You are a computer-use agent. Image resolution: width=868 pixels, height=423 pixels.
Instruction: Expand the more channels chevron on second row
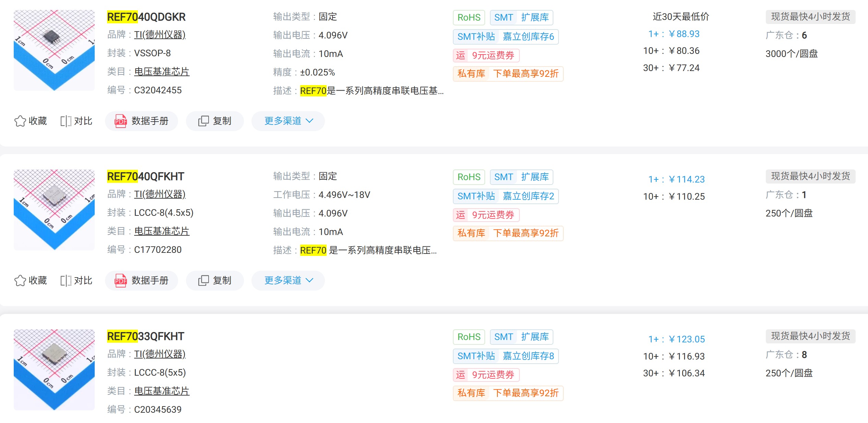pyautogui.click(x=310, y=280)
